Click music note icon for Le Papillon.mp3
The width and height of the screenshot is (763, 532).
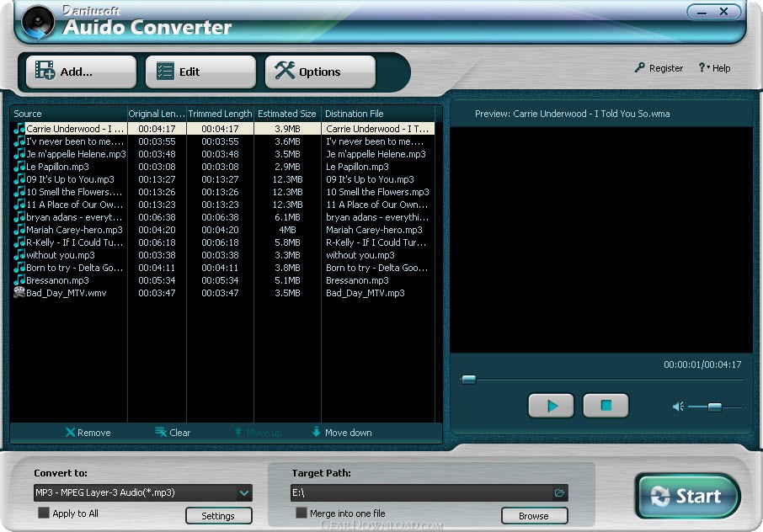[x=19, y=167]
